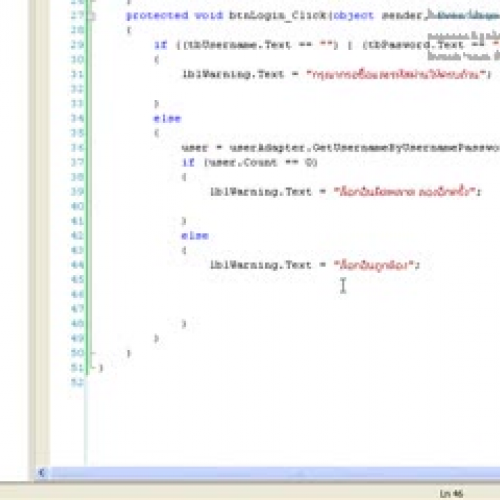The image size is (500, 500).
Task: Click userAdapter.GetUsernameByUsernamePassword call on line 36
Action: point(365,148)
